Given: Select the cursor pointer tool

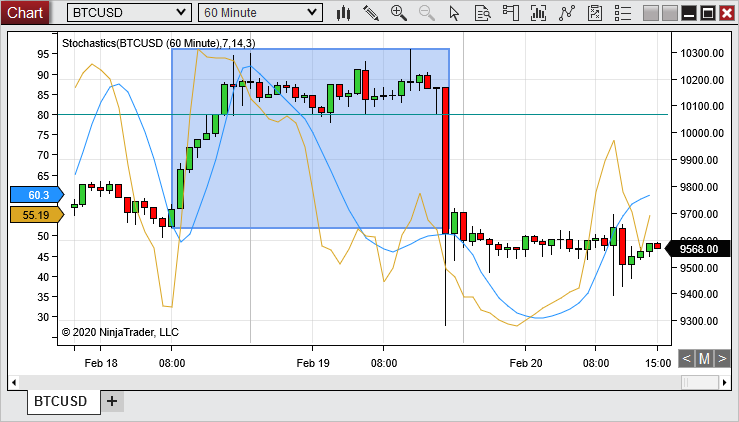Looking at the screenshot, I should (455, 13).
